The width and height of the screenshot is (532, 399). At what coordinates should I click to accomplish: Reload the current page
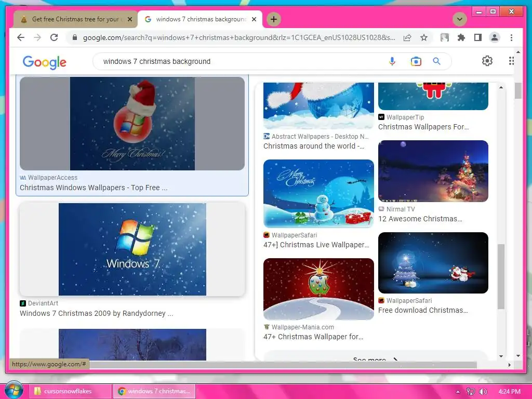54,37
